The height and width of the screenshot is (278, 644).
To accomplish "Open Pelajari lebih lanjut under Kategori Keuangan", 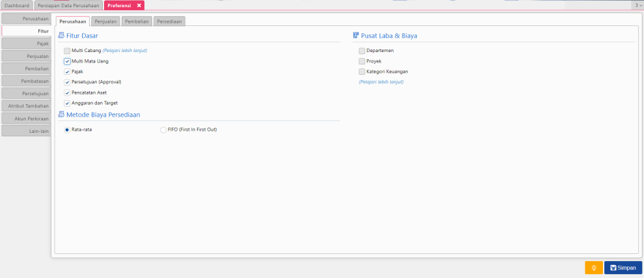I will [x=381, y=82].
